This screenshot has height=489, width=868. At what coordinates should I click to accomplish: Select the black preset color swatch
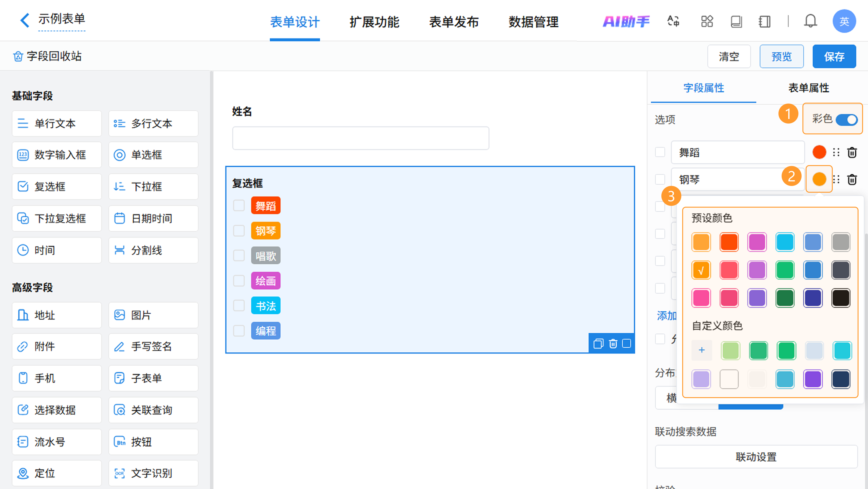[x=841, y=298]
